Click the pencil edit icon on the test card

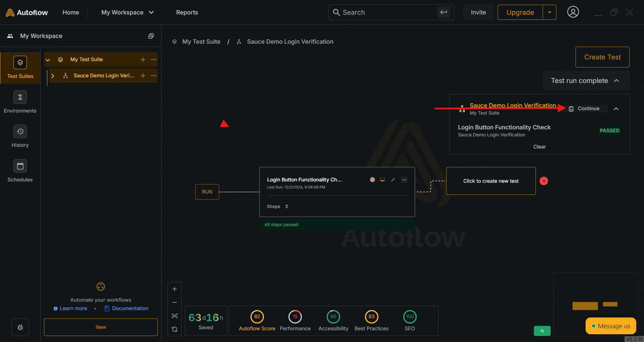click(x=393, y=180)
